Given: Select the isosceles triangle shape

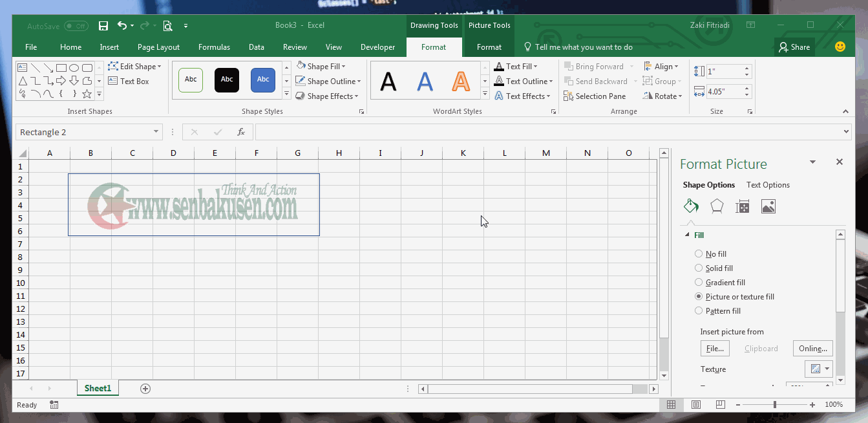Looking at the screenshot, I should pyautogui.click(x=23, y=81).
